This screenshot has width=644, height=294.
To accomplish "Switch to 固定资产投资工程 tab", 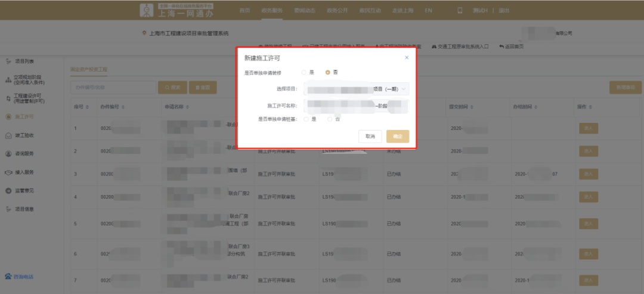I will (89, 69).
